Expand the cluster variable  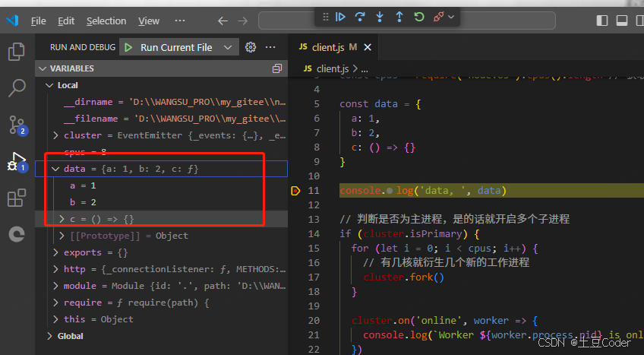click(x=56, y=135)
